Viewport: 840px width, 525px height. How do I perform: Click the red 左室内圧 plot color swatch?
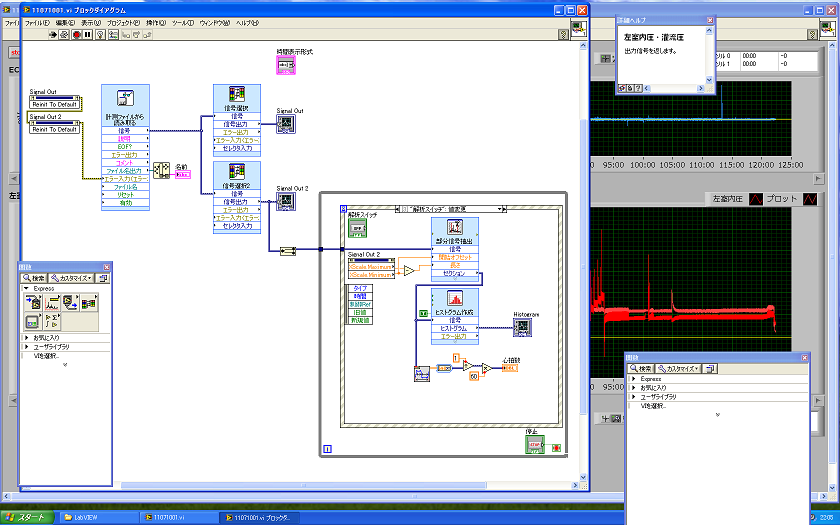[757, 199]
